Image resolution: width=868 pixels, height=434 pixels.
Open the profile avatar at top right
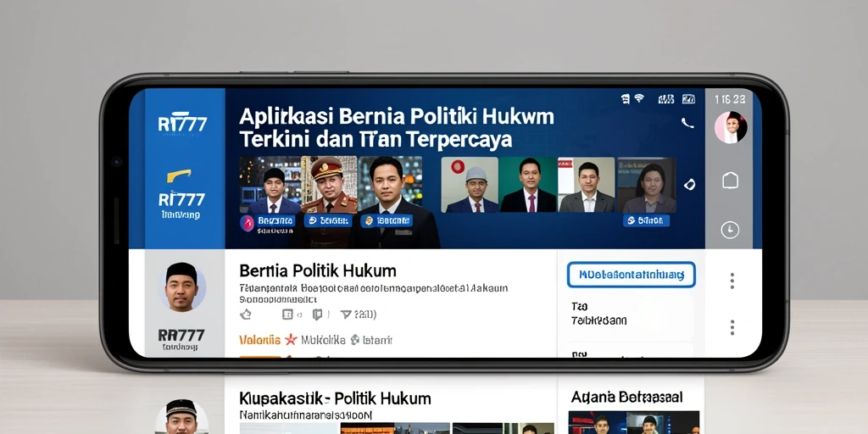point(731,127)
